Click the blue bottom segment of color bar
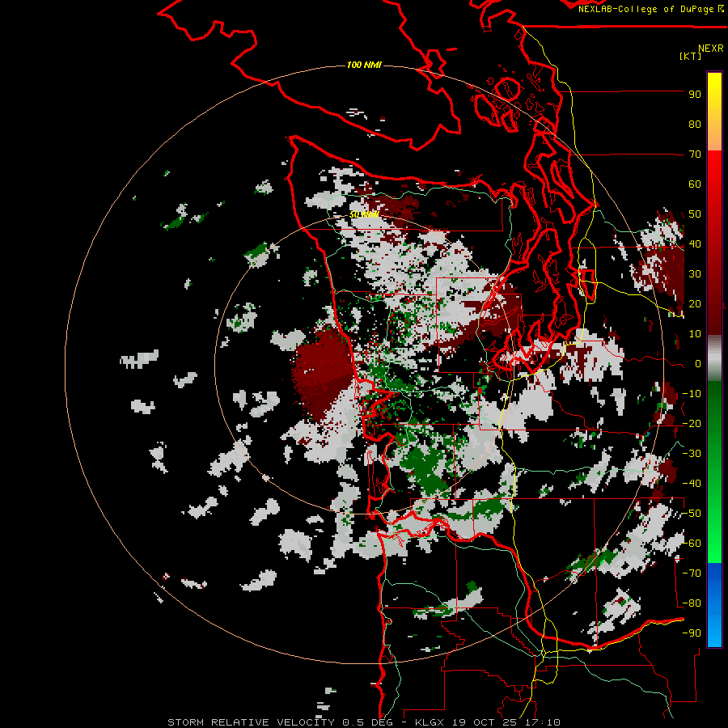The image size is (728, 728). [x=714, y=605]
